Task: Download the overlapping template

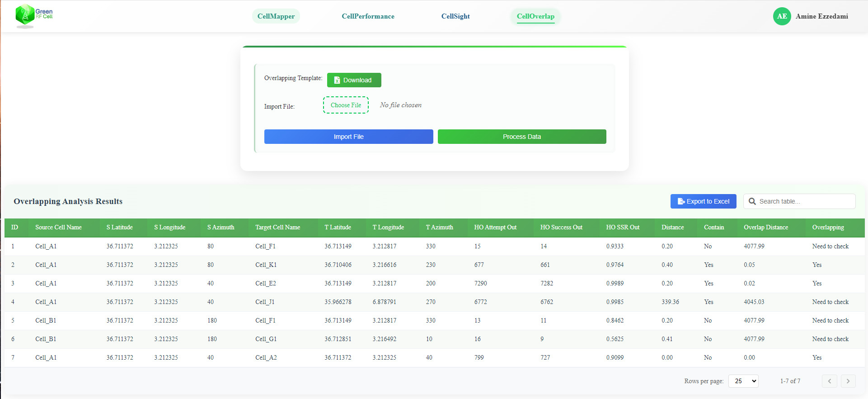Action: click(354, 80)
